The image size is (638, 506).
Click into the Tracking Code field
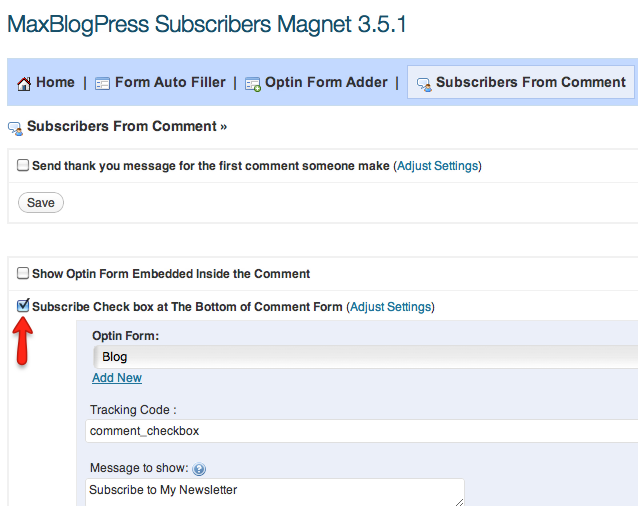pyautogui.click(x=361, y=431)
